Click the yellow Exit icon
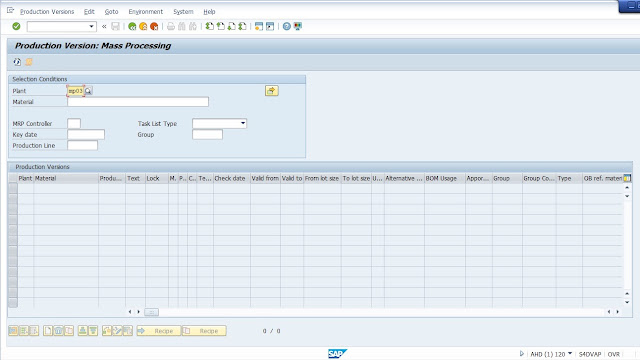Image resolution: width=640 pixels, height=360 pixels. tap(143, 27)
